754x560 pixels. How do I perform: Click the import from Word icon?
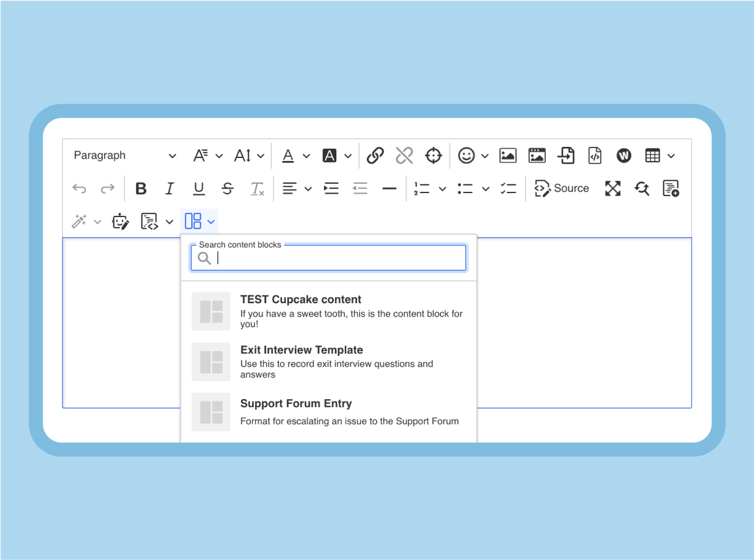click(624, 156)
